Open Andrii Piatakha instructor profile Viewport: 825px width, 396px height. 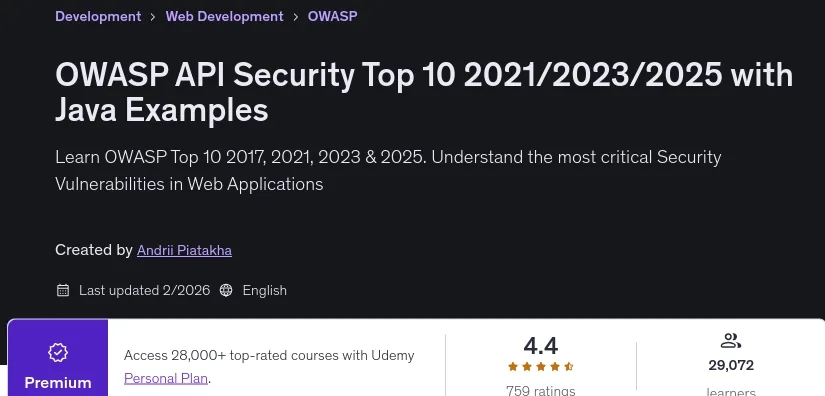pyautogui.click(x=184, y=250)
